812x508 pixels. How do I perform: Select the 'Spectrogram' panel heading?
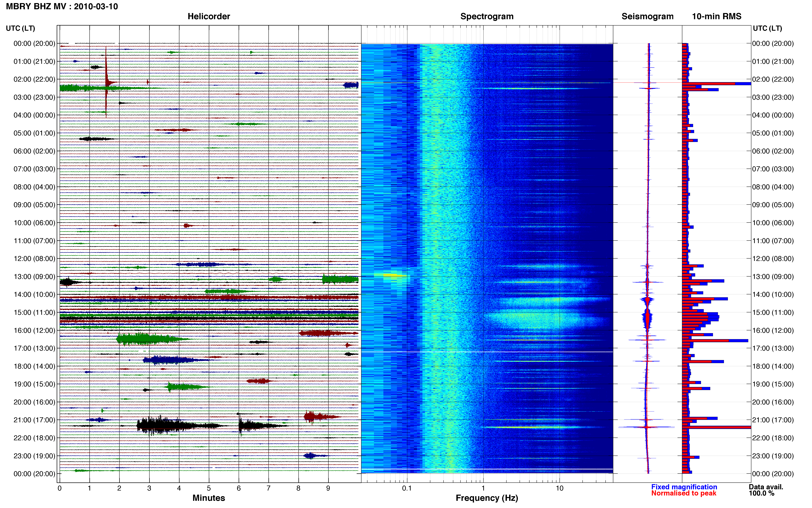point(487,16)
